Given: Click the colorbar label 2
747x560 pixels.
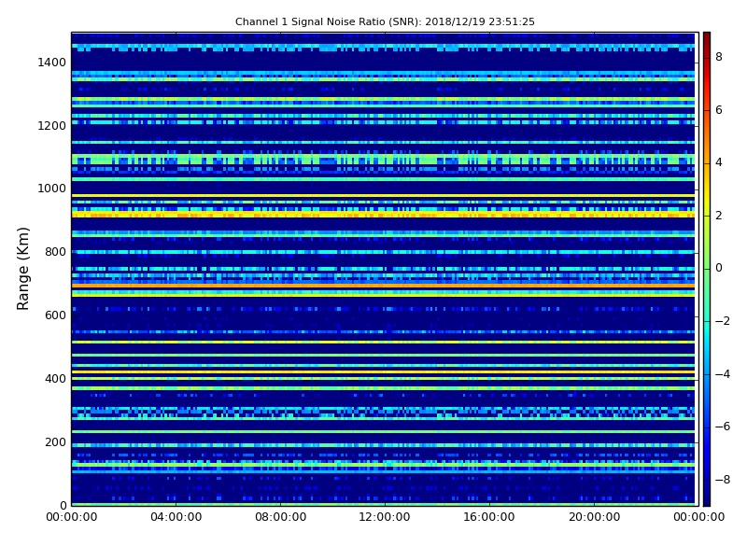Looking at the screenshot, I should coord(719,216).
